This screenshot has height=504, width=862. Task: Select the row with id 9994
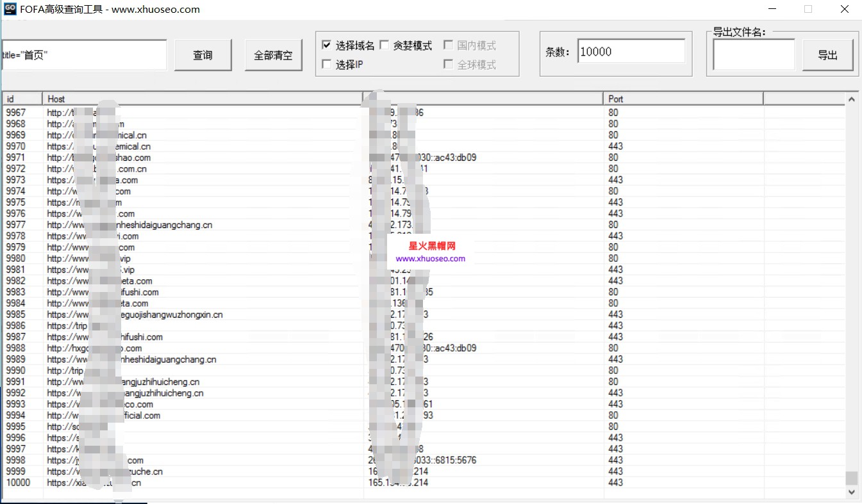pyautogui.click(x=423, y=416)
